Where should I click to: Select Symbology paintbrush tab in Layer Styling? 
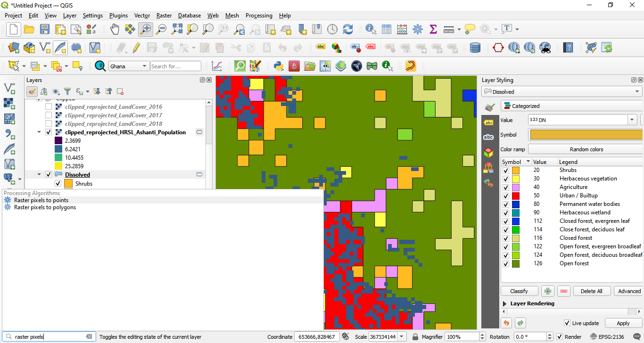pyautogui.click(x=489, y=107)
